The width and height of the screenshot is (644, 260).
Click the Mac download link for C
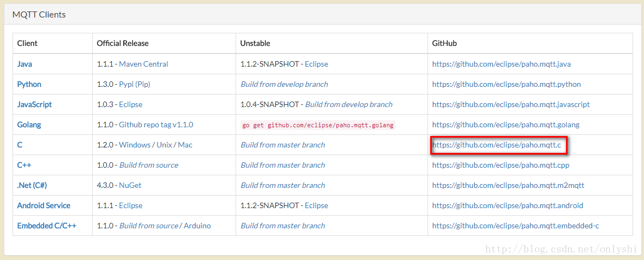(185, 145)
